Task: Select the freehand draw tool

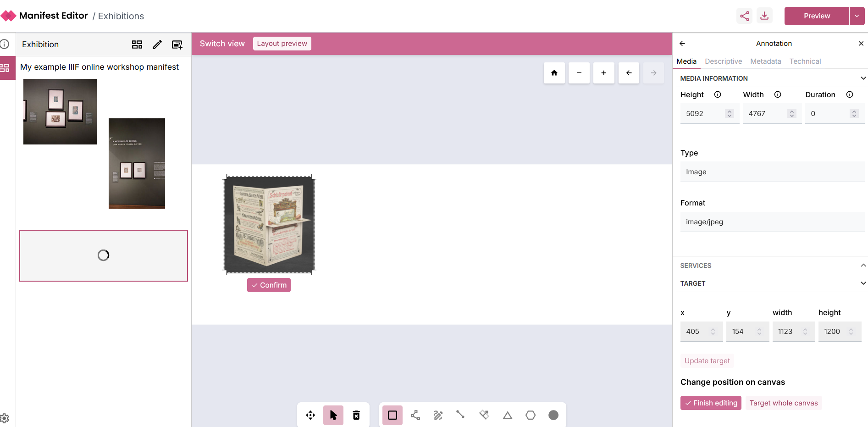Action: (438, 415)
